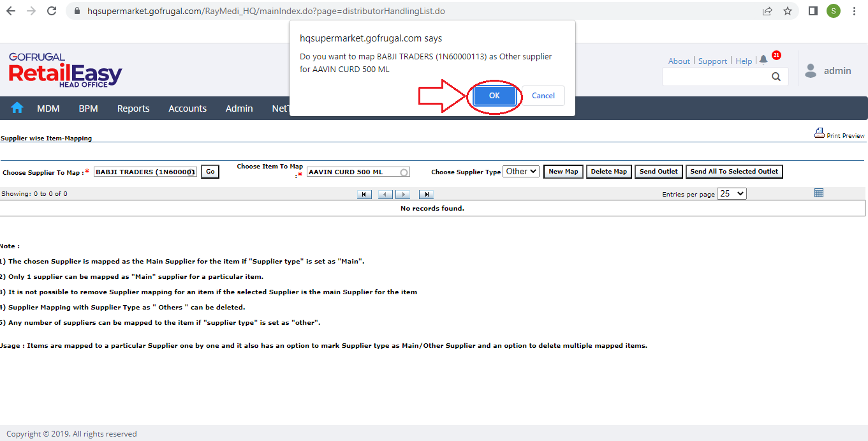Click the "Supplier wise Item-Mapping" heading
The height and width of the screenshot is (441, 868).
[x=47, y=138]
